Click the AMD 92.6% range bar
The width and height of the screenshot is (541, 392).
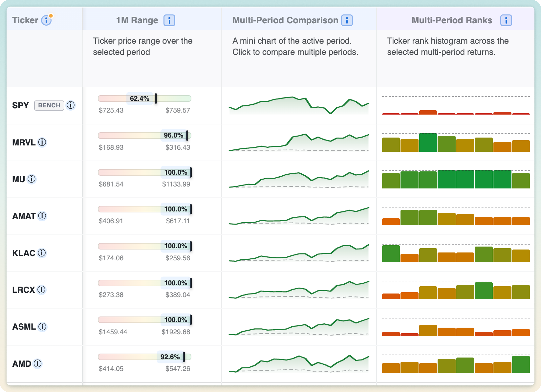[144, 357]
